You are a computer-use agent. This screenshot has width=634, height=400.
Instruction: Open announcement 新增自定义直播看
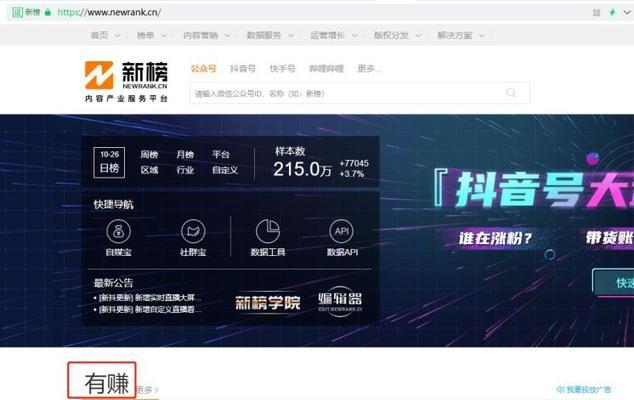[150, 309]
